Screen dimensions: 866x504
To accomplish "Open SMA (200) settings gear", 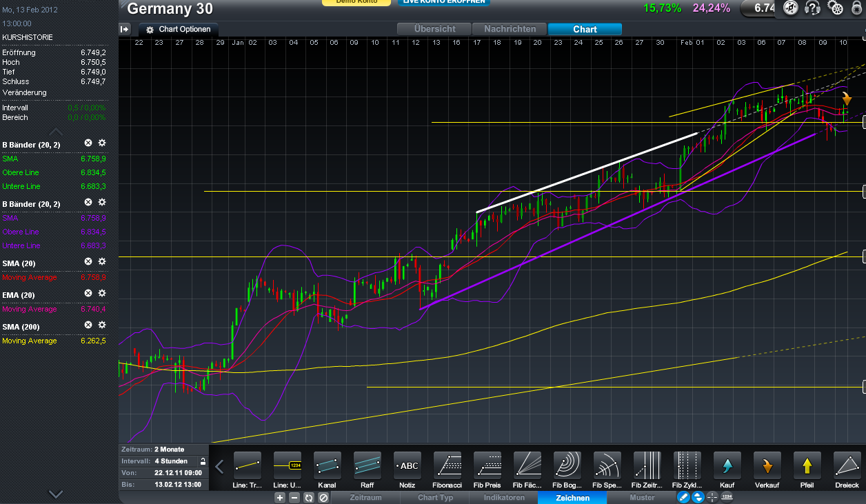I will pos(102,325).
